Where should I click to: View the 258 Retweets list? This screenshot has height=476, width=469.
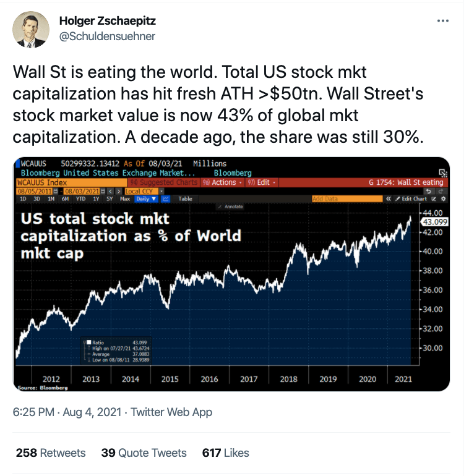[x=51, y=453]
